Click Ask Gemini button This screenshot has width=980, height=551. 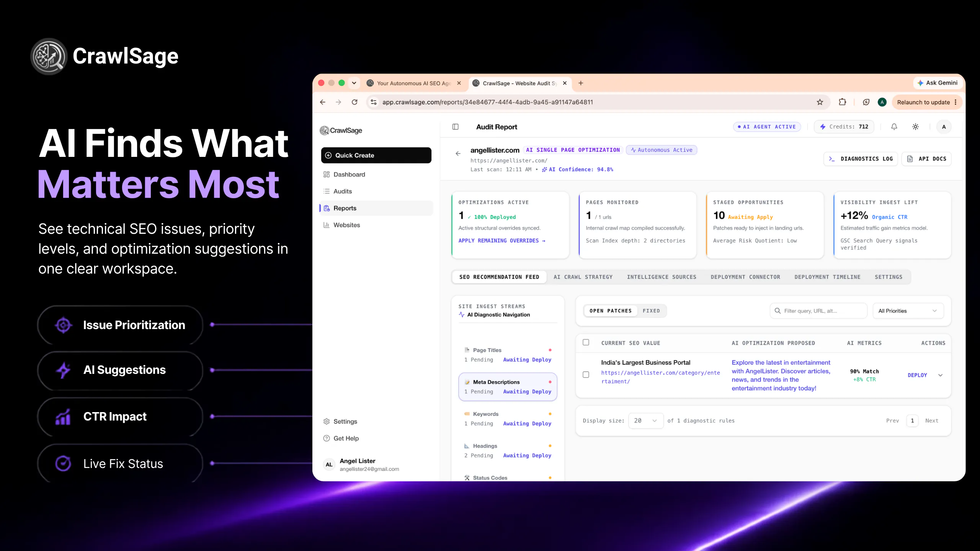pos(937,83)
